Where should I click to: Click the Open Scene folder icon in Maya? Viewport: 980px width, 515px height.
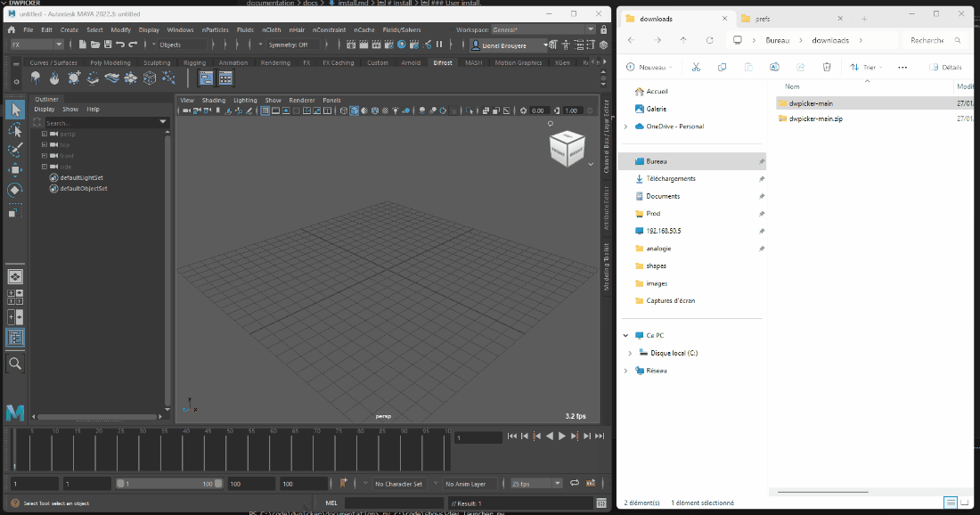click(95, 45)
